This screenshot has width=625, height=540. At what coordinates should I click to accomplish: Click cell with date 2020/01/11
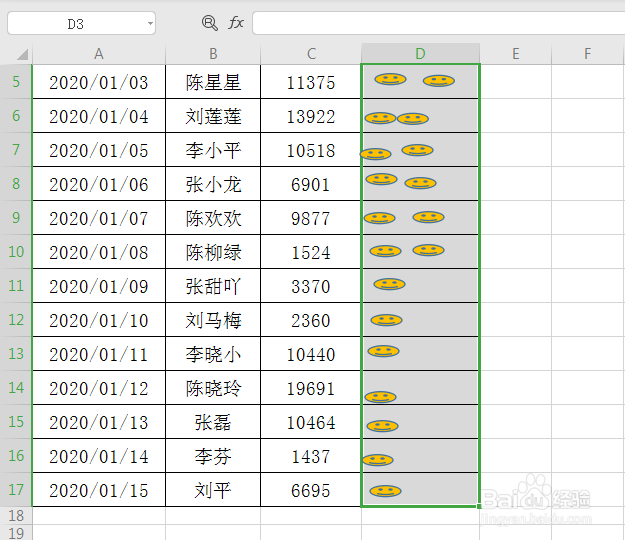pyautogui.click(x=98, y=354)
